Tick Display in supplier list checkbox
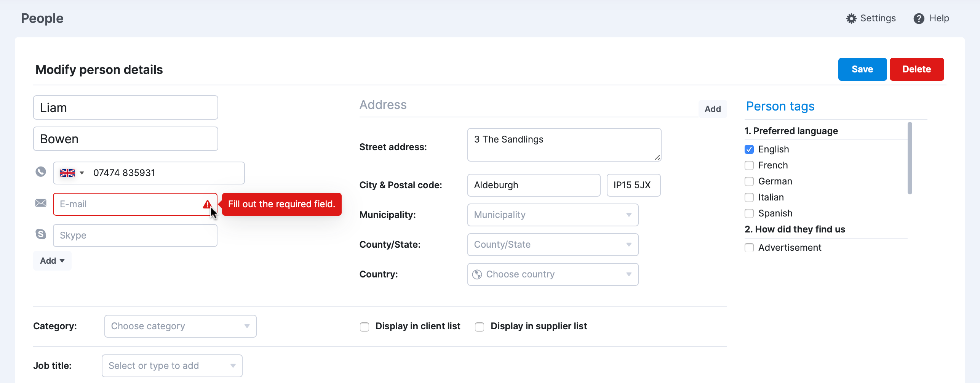The image size is (980, 383). pyautogui.click(x=480, y=327)
